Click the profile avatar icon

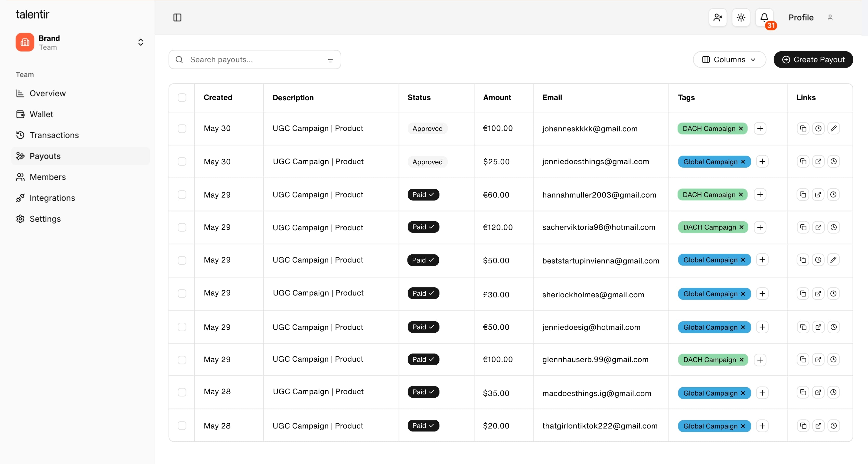[830, 17]
